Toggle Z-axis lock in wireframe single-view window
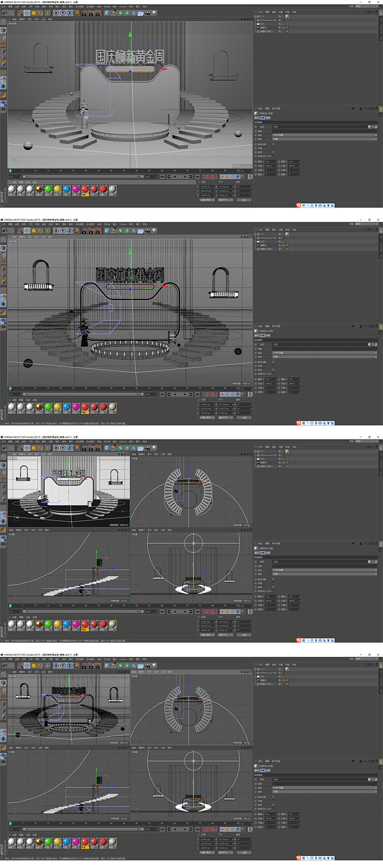 69,231
